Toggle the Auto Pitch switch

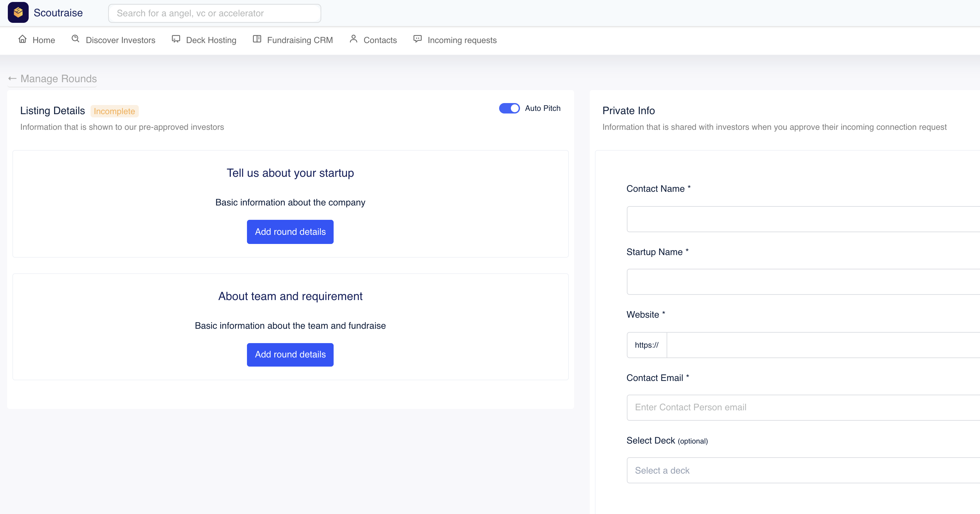[509, 108]
